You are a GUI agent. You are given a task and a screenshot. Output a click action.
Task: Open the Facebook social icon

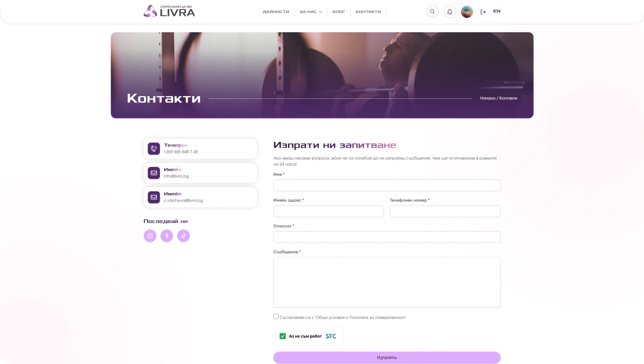[166, 236]
